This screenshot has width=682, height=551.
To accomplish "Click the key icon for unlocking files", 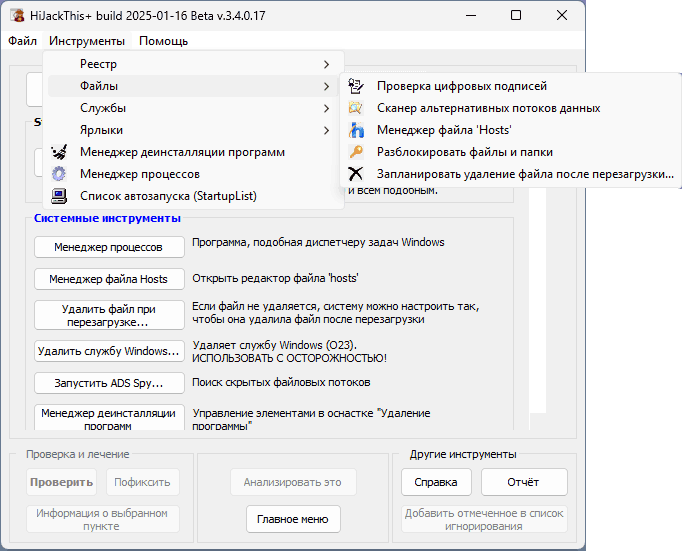I will click(356, 152).
